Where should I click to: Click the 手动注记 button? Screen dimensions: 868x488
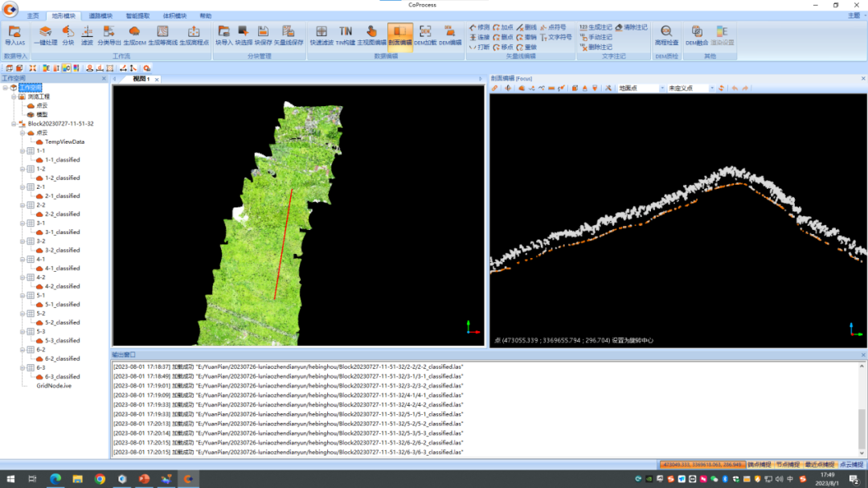596,37
